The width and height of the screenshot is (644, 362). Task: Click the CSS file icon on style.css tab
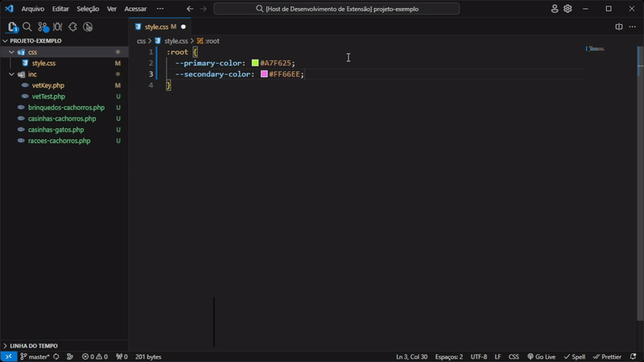[x=138, y=27]
